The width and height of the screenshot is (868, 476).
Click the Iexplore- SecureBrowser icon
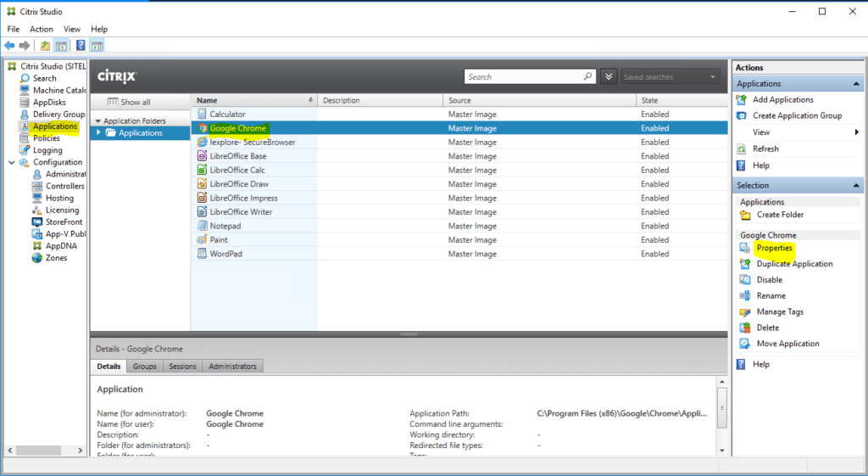pos(202,142)
